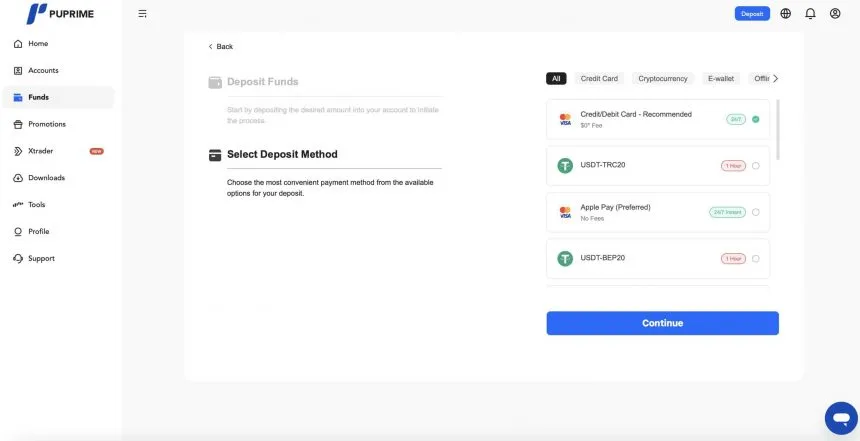860x441 pixels.
Task: Collapse the sidebar with hamburger icon
Action: coord(143,14)
